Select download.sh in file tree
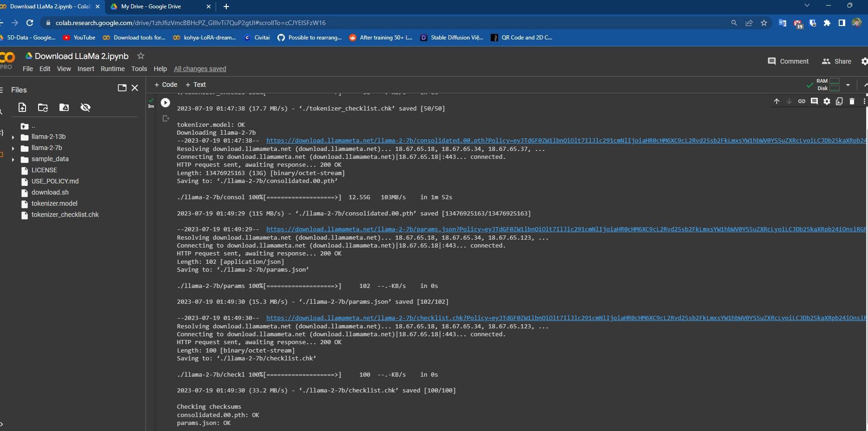 50,192
